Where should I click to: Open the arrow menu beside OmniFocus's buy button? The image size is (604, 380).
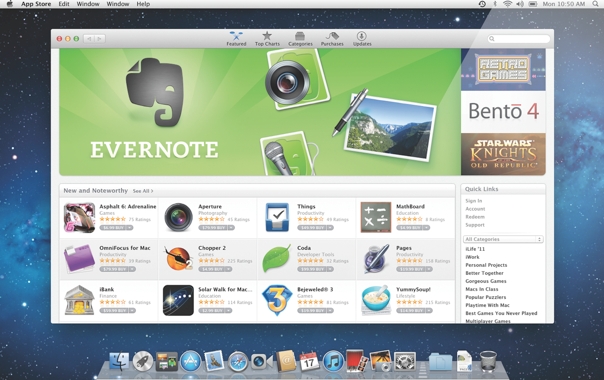(132, 269)
